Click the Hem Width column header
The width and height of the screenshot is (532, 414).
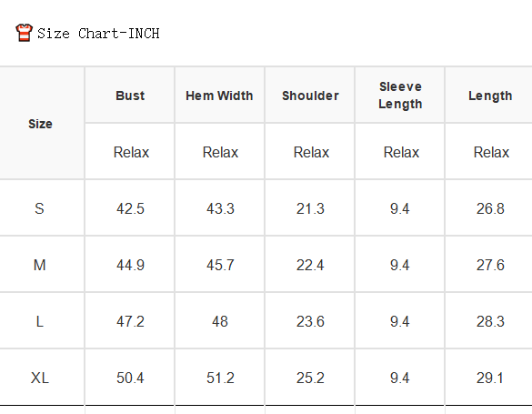(x=219, y=96)
